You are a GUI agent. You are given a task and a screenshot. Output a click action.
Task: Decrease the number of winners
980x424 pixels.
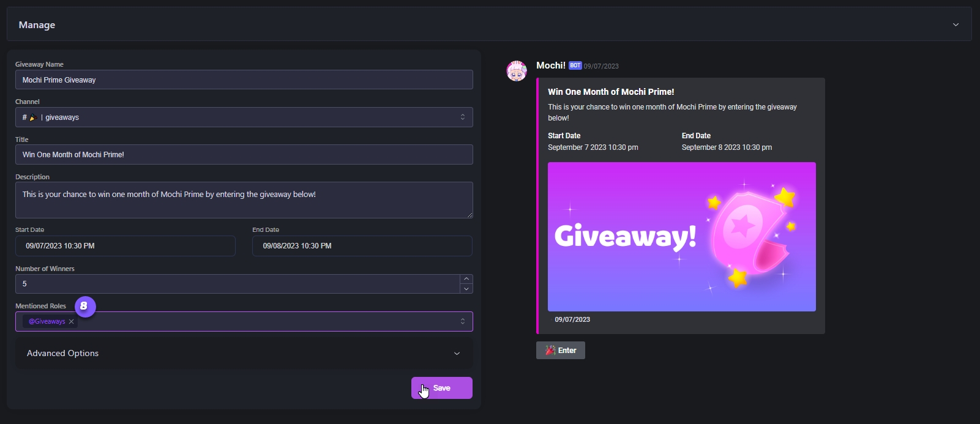tap(466, 289)
